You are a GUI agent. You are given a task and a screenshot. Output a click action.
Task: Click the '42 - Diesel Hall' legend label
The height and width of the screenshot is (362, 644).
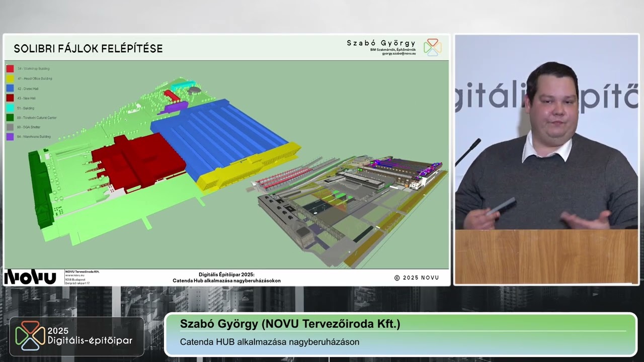[28, 88]
